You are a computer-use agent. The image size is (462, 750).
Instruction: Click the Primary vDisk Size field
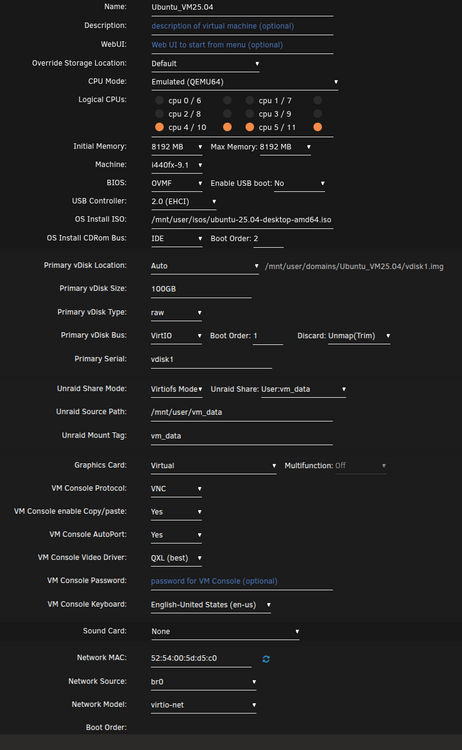[x=201, y=289]
